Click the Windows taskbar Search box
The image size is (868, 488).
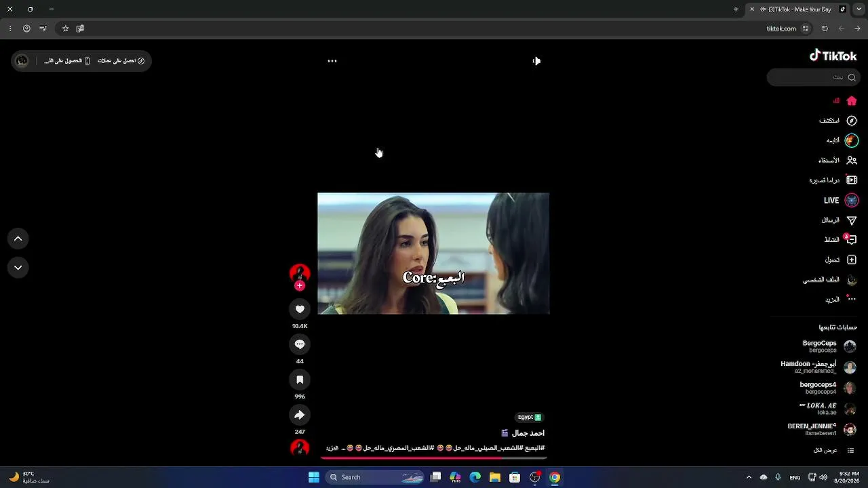click(376, 477)
